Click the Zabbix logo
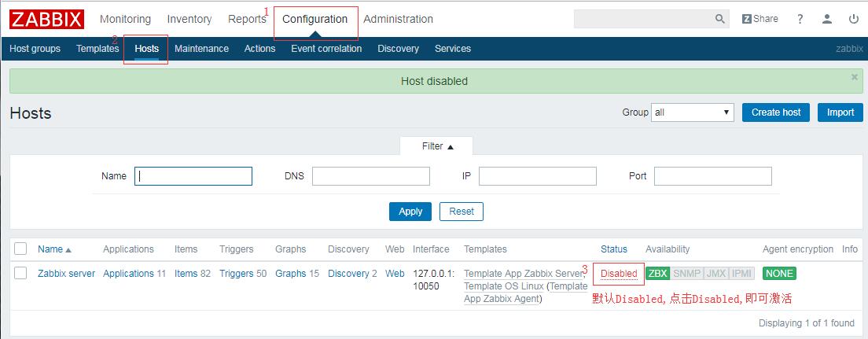This screenshot has height=339, width=868. 47,19
